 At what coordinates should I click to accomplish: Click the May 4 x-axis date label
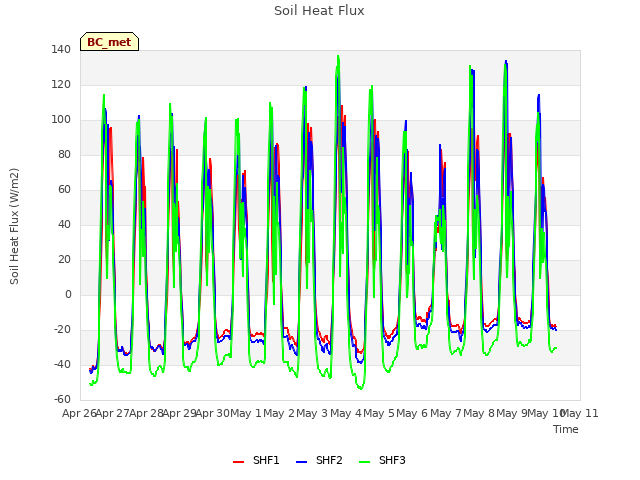point(346,413)
